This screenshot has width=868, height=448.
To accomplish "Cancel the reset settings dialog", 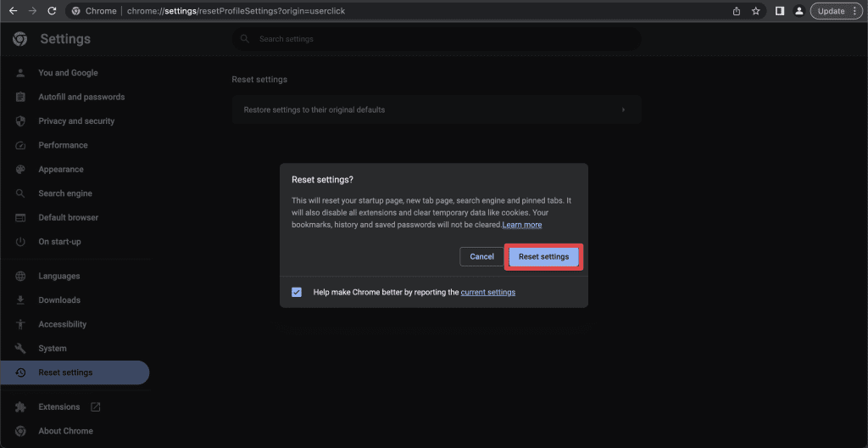I will [x=481, y=256].
